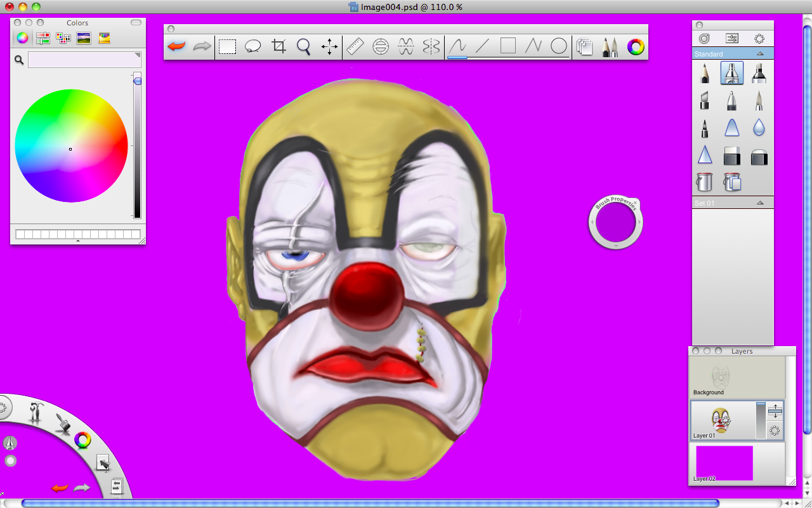Switch to the Color Wheel tab in Colors
The image size is (812, 508).
(x=22, y=37)
